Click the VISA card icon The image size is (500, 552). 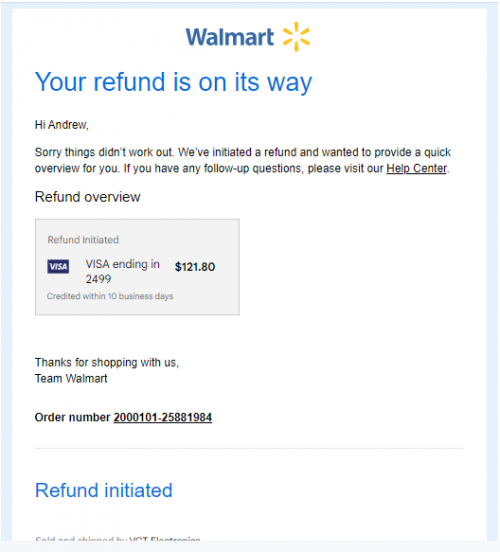click(x=58, y=266)
